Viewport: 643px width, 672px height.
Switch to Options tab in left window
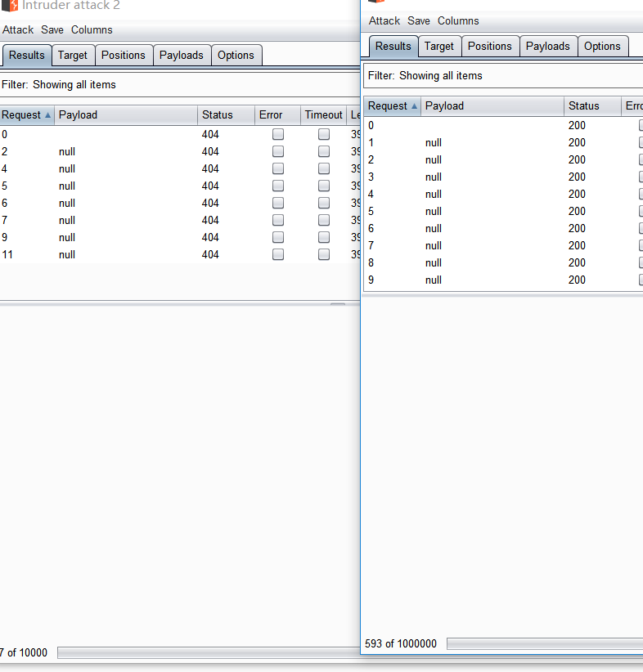coord(236,56)
